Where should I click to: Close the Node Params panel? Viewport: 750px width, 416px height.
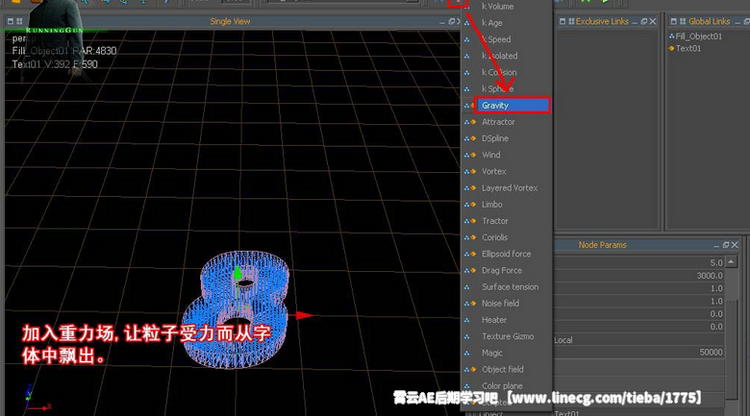[x=735, y=245]
